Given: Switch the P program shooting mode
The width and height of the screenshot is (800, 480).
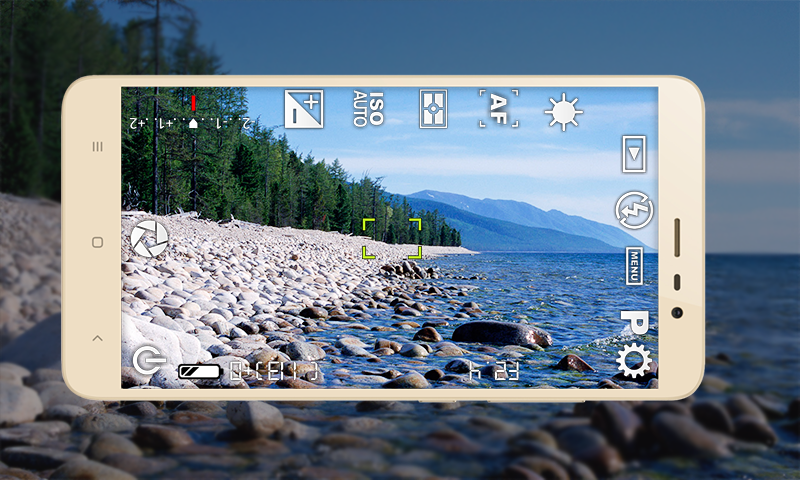Looking at the screenshot, I should pyautogui.click(x=634, y=322).
